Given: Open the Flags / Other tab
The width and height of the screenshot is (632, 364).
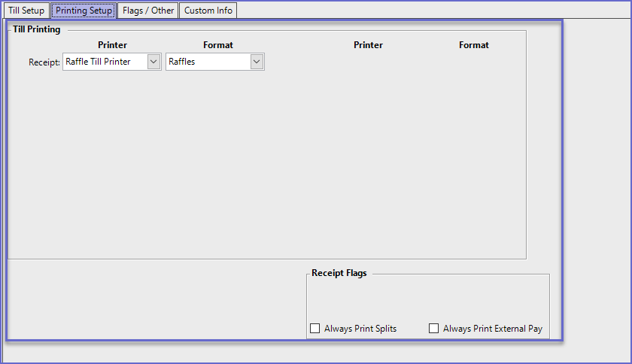Looking at the screenshot, I should tap(148, 11).
